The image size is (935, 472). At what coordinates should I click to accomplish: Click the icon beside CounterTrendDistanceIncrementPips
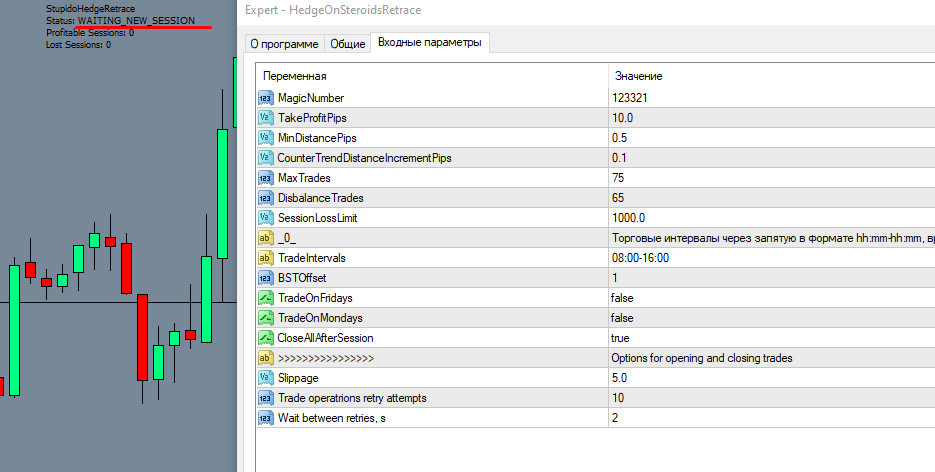pos(265,158)
